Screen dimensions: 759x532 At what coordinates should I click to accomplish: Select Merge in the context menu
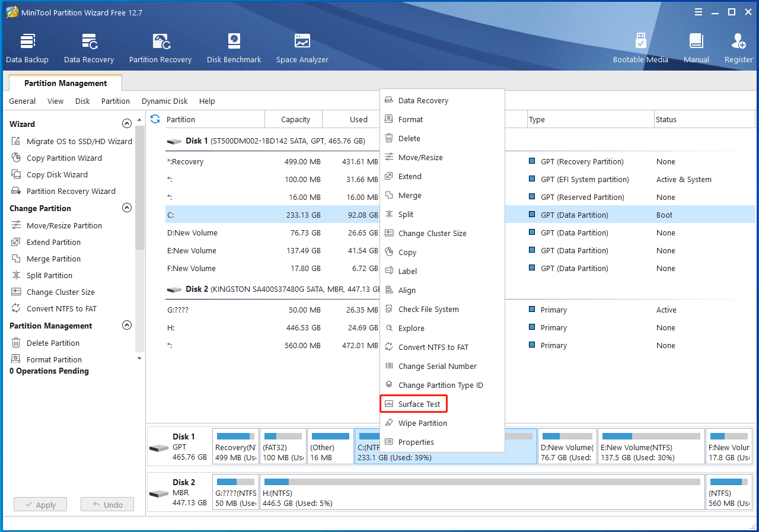pyautogui.click(x=442, y=195)
